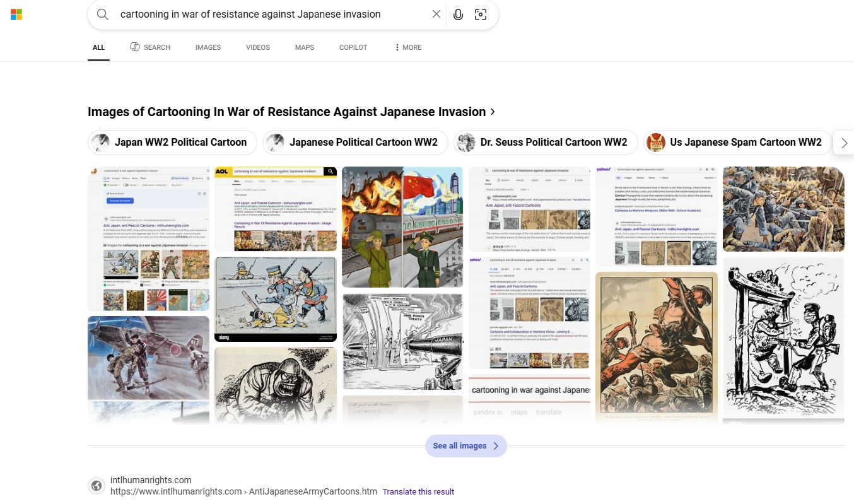Screen dimensions: 854x504
Task: Click the 'intlhumanrights.com' site name
Action: [151, 480]
